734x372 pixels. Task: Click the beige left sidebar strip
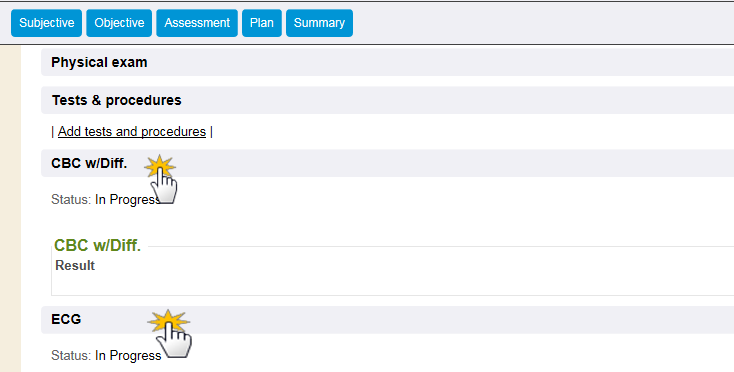[x=10, y=209]
